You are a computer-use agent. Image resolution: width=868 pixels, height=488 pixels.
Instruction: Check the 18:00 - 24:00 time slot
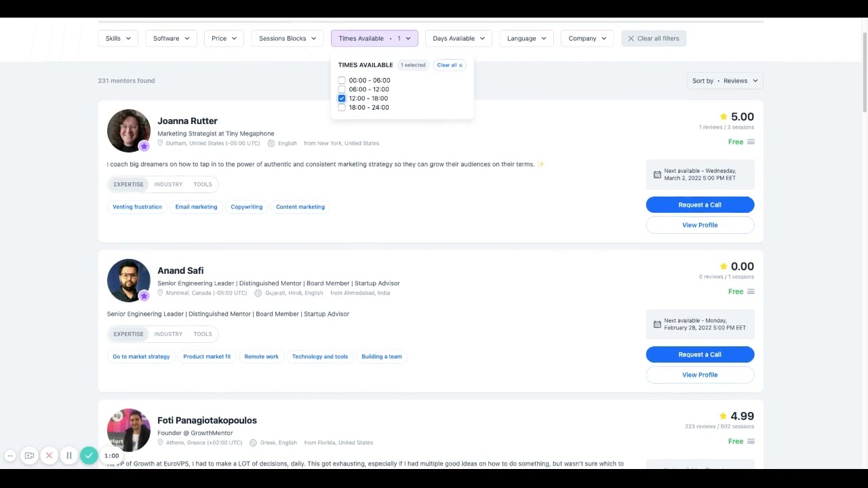[342, 107]
